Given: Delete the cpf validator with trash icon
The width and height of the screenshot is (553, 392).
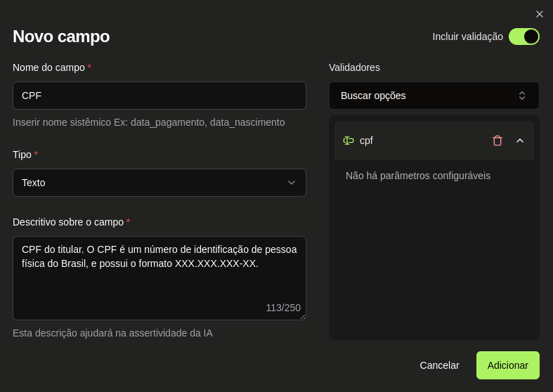Looking at the screenshot, I should tap(497, 141).
